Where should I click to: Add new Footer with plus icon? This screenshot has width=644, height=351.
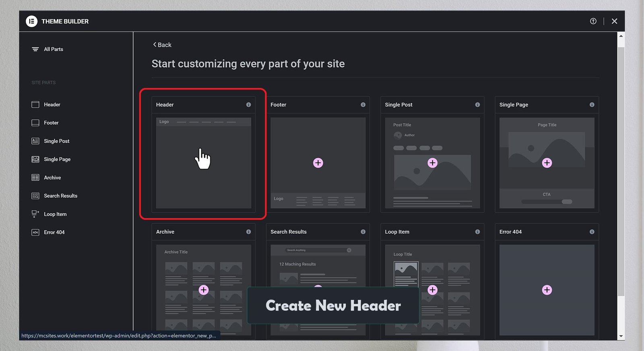pos(318,163)
